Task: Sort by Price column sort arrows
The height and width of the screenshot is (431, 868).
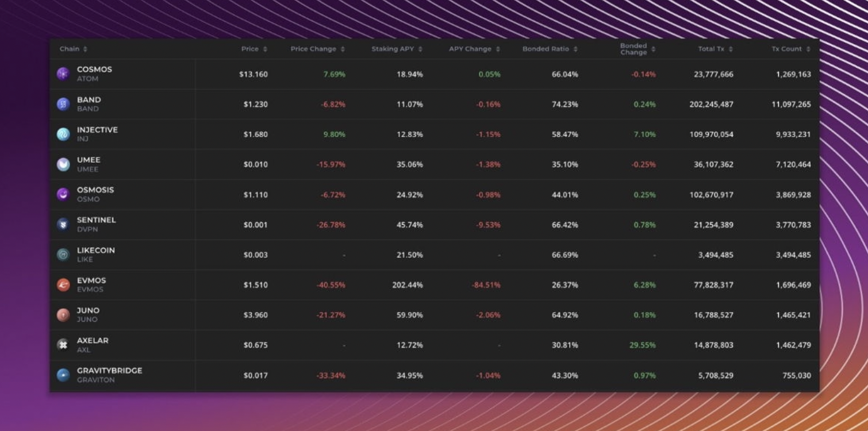Action: pyautogui.click(x=265, y=49)
